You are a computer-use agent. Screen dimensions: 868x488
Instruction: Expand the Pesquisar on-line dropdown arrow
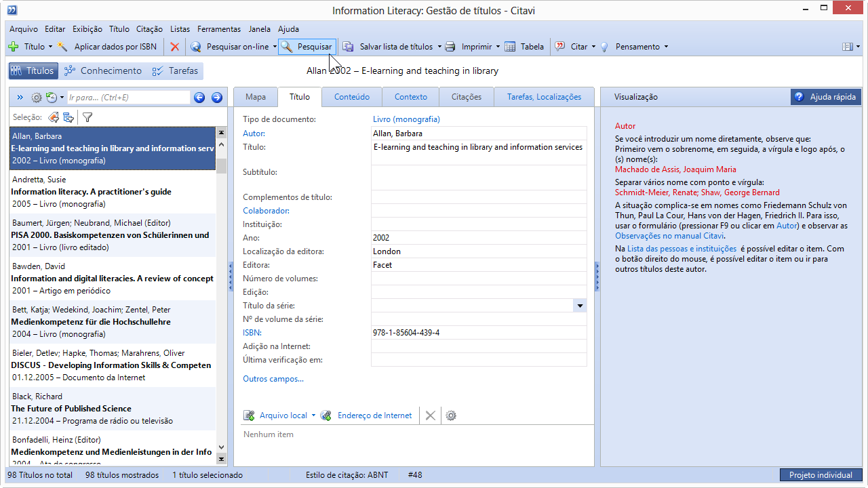click(275, 47)
